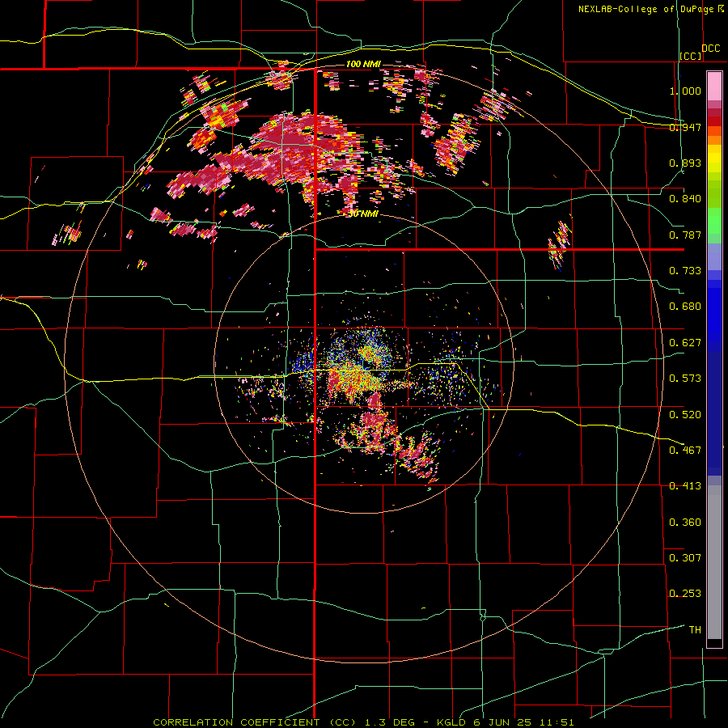Select the 0.360 scale value

[x=685, y=523]
